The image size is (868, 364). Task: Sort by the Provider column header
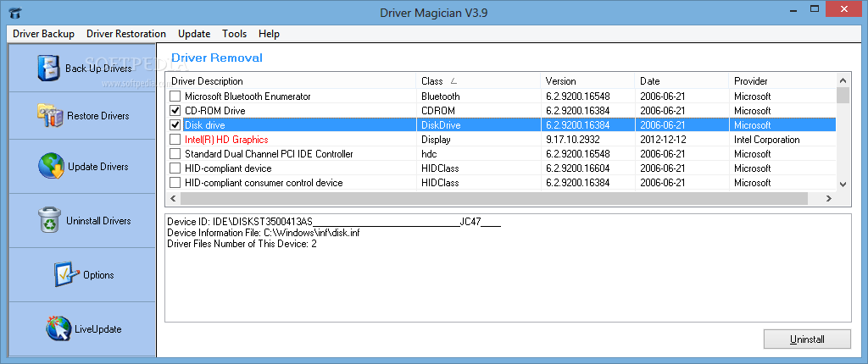coord(782,80)
